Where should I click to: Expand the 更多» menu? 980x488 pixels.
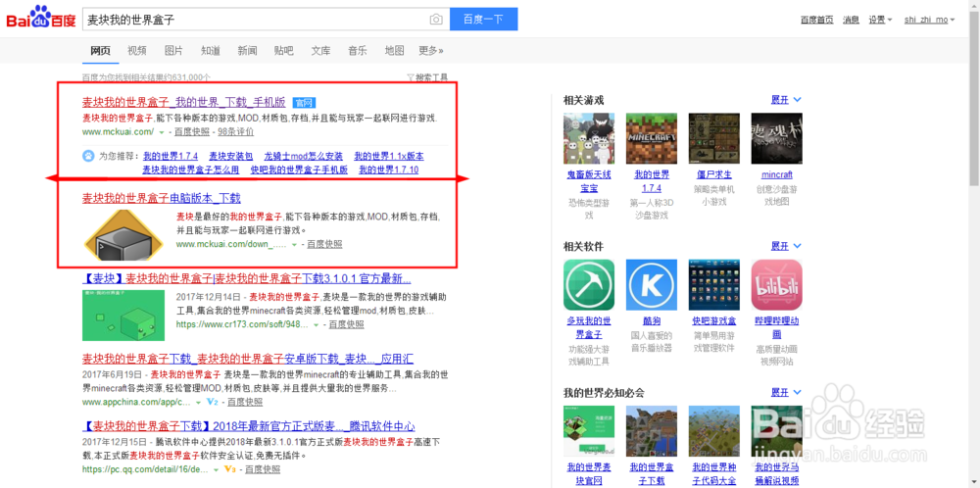pyautogui.click(x=430, y=51)
